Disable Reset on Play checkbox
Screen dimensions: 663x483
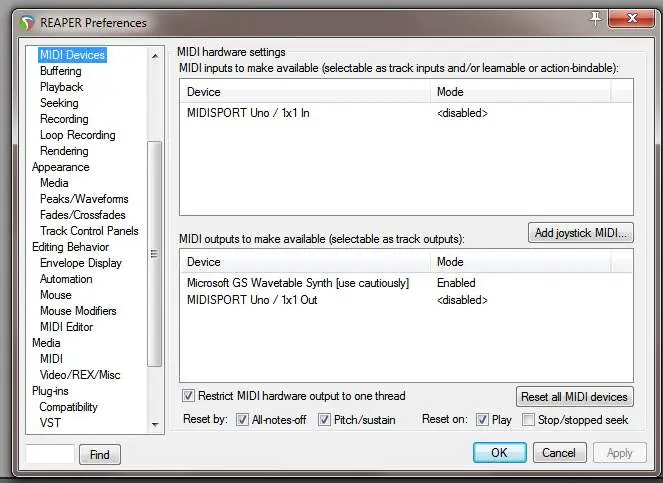point(482,420)
